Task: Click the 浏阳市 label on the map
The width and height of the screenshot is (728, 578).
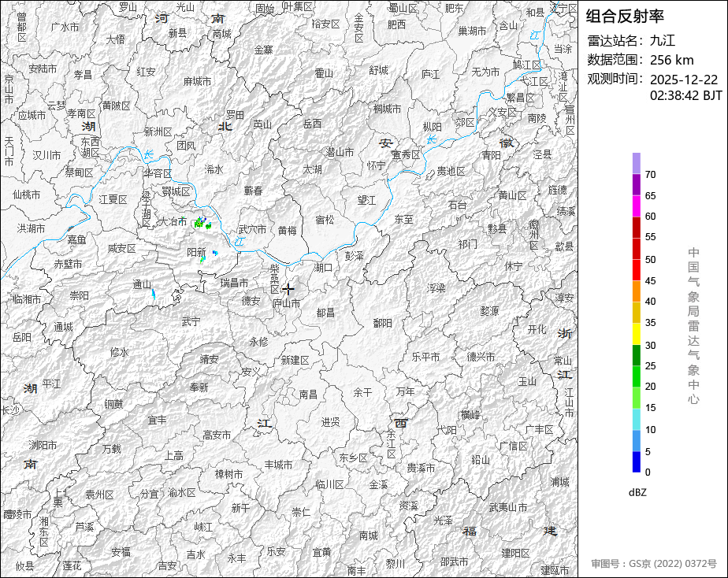Action: point(43,445)
